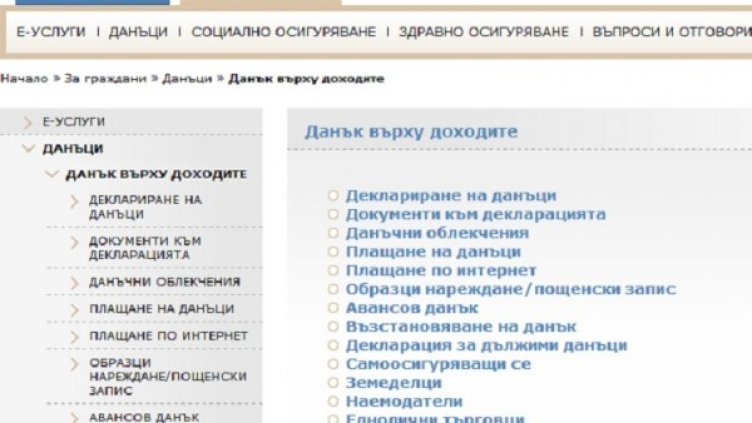Open the Наемодатели link
The height and width of the screenshot is (423, 752).
404,401
